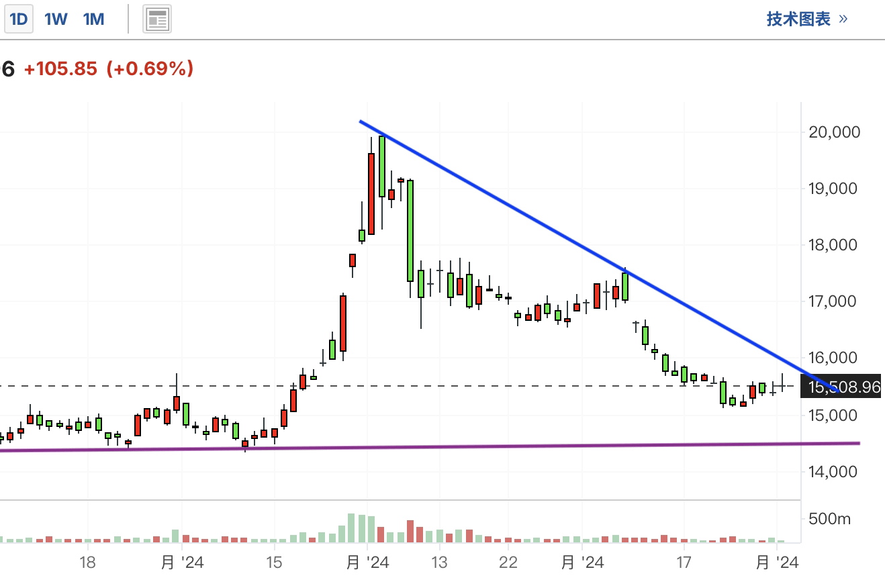Click the 19,000 price axis label

click(x=834, y=189)
